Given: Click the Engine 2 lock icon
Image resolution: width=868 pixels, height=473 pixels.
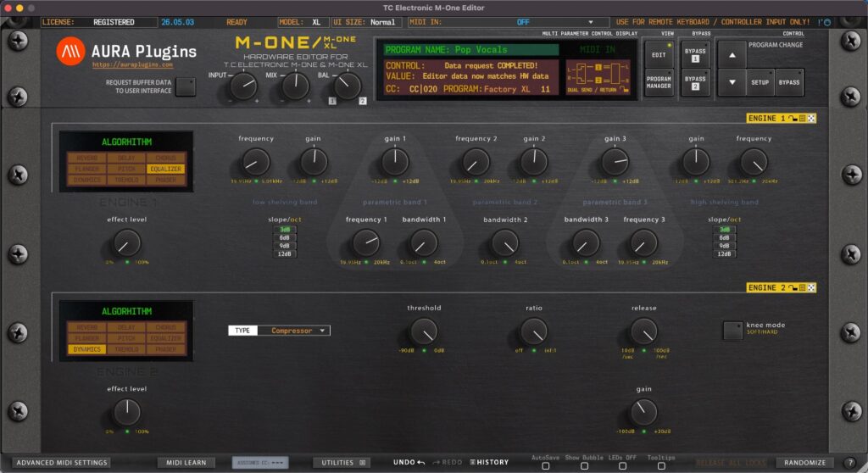Looking at the screenshot, I should coord(793,288).
